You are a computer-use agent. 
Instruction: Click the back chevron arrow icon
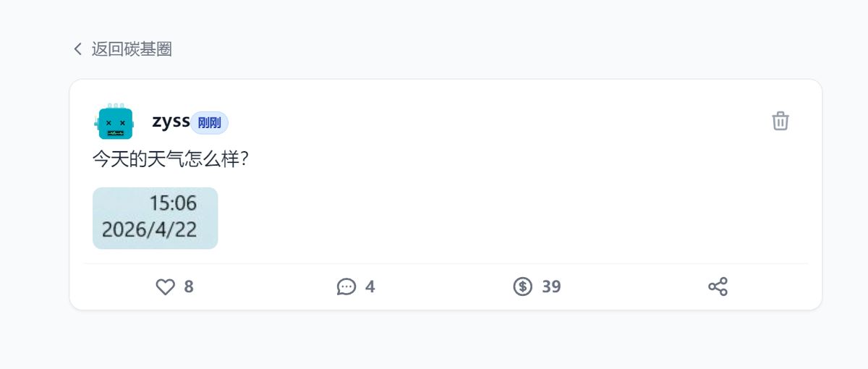pos(78,49)
